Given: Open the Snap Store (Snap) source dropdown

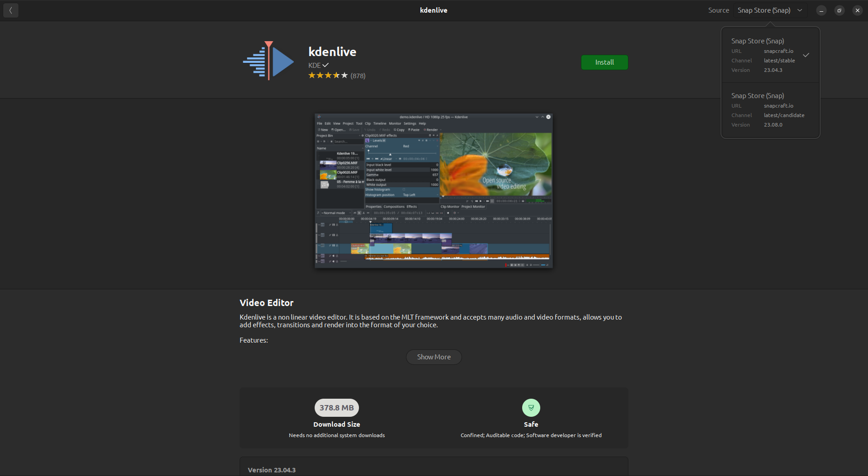Looking at the screenshot, I should click(770, 10).
